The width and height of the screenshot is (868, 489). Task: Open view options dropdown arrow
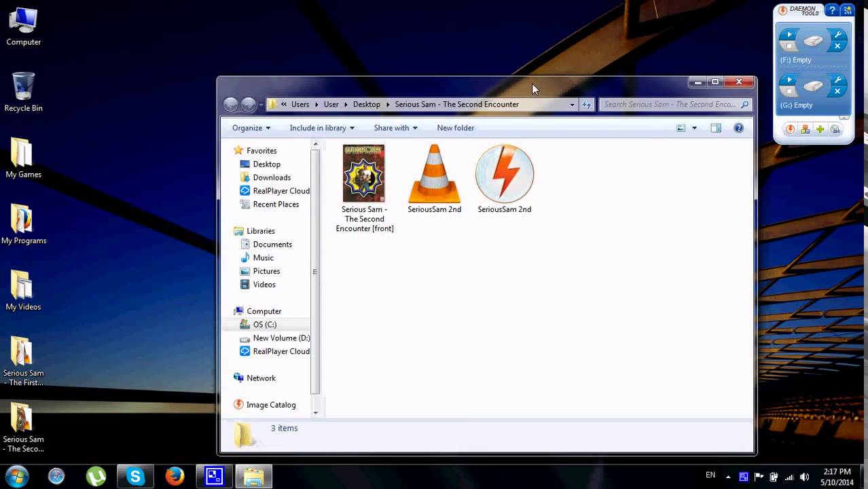(694, 128)
